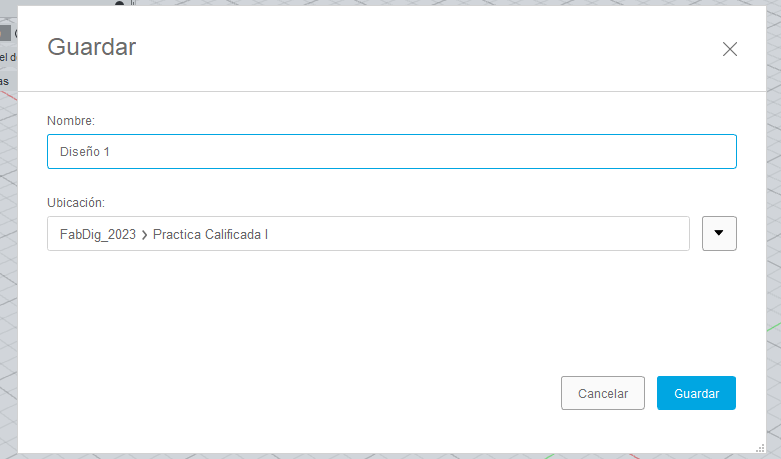The width and height of the screenshot is (781, 459).
Task: Confirm saving with the blue Guardar button
Action: pyautogui.click(x=696, y=393)
